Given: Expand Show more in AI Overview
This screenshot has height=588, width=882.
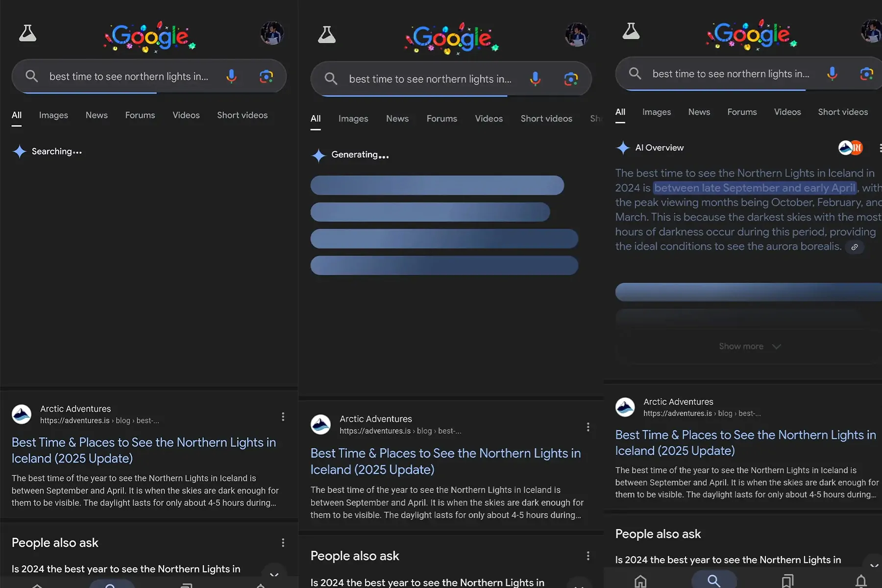Looking at the screenshot, I should [750, 346].
